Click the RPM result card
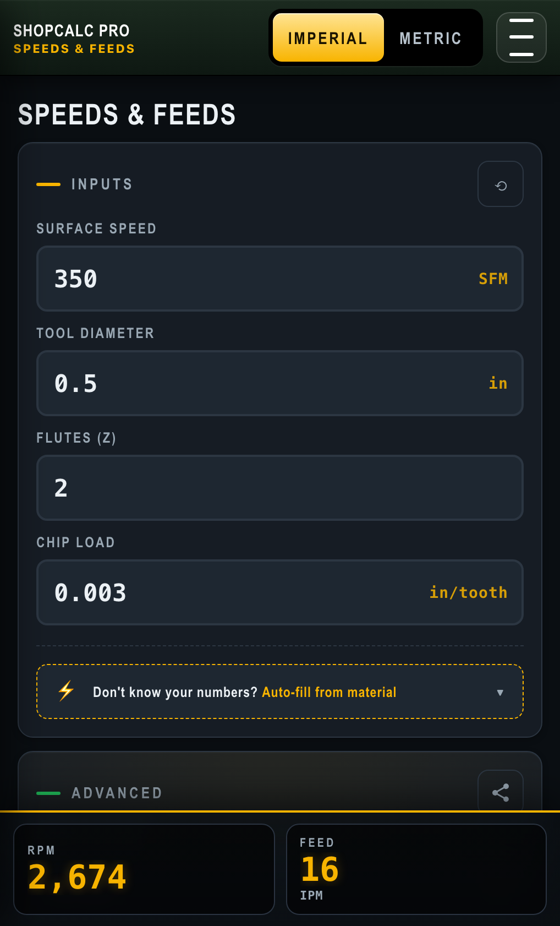The width and height of the screenshot is (560, 926). [144, 869]
